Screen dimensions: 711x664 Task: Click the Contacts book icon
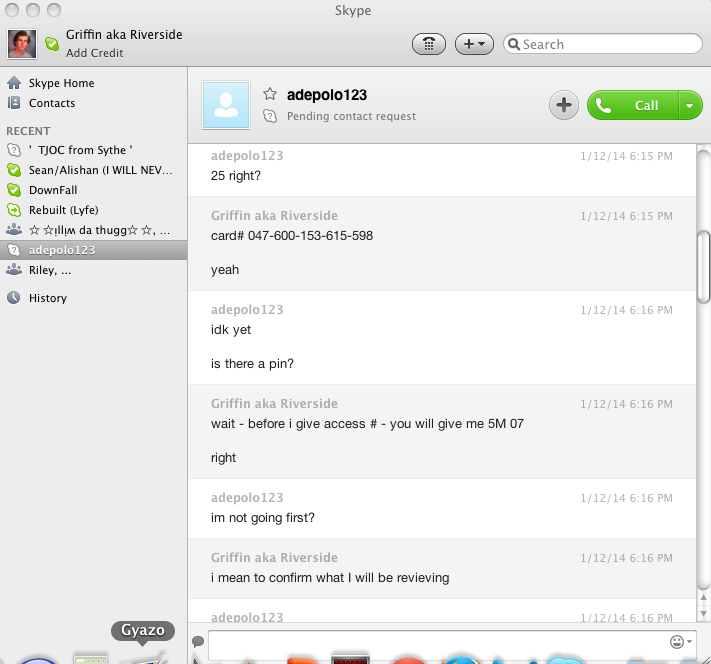14,103
